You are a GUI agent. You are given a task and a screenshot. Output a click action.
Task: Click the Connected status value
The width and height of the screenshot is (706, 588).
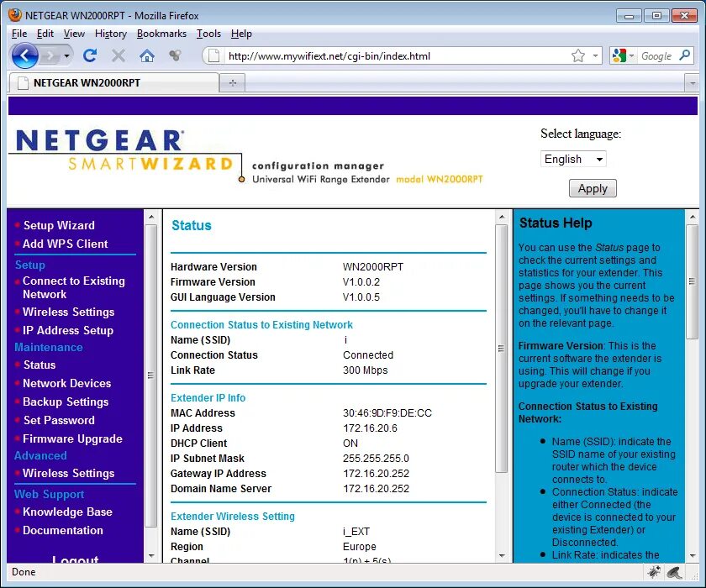tap(368, 355)
